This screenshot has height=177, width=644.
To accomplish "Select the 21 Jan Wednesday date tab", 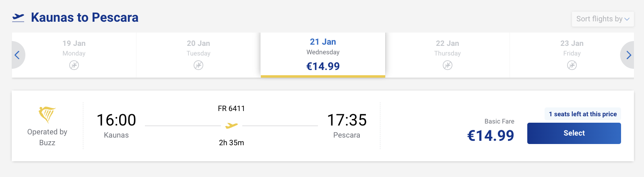I will click(x=323, y=54).
